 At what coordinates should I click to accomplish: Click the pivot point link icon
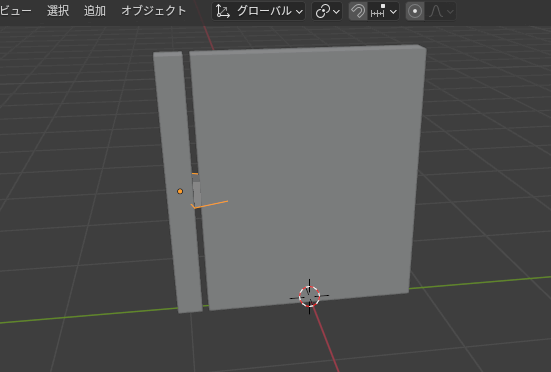tap(323, 12)
